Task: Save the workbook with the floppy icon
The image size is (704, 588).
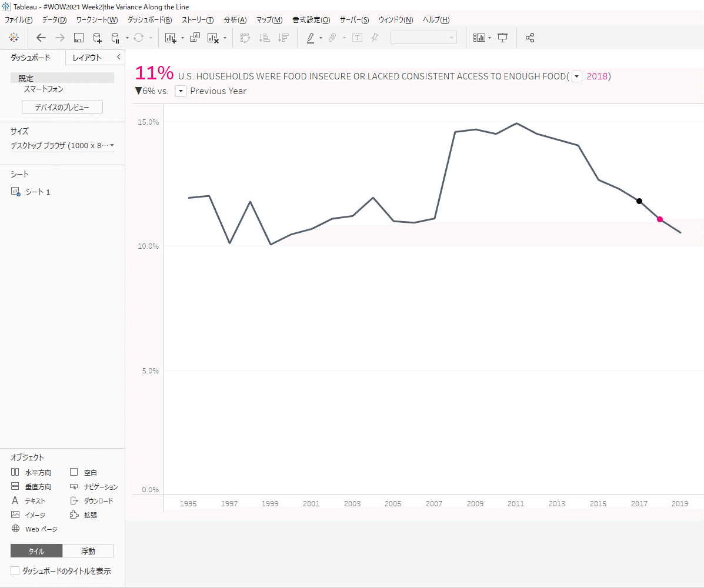Action: coord(79,38)
